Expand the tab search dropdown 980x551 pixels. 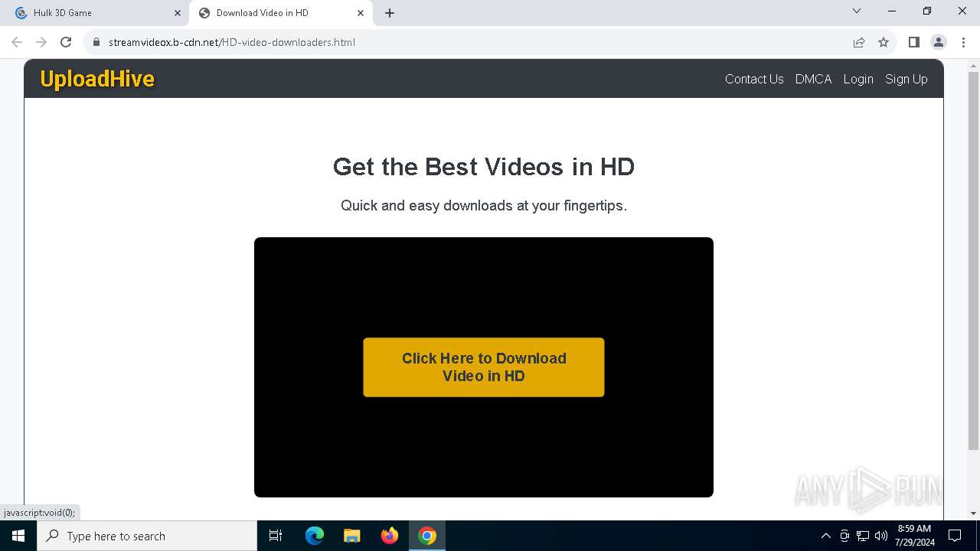[x=857, y=11]
